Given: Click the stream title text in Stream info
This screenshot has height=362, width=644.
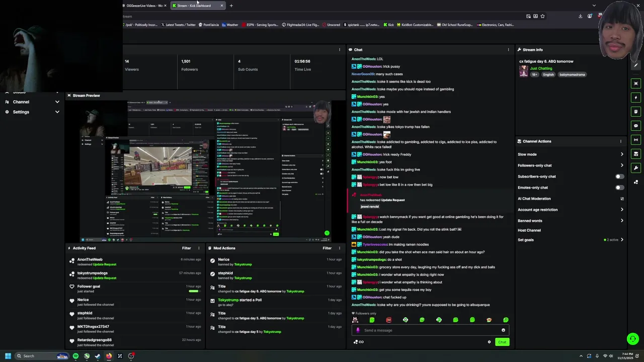Looking at the screenshot, I should [546, 61].
